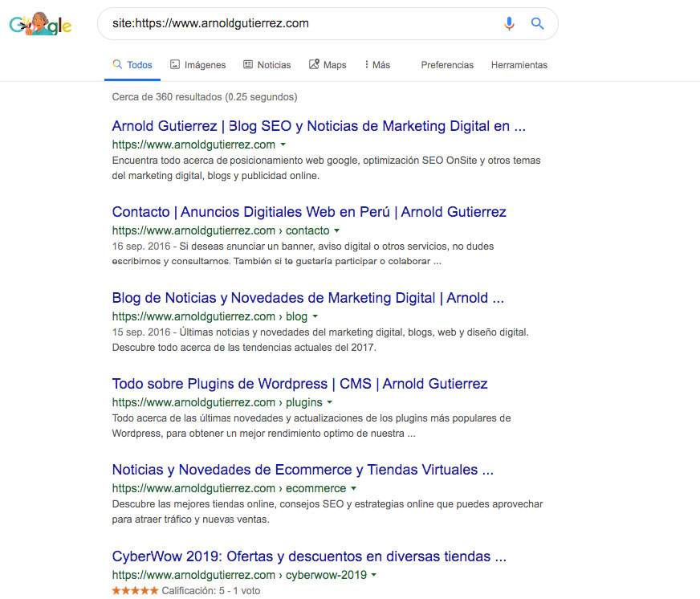The image size is (700, 599).
Task: Start voice search with microphone icon
Action: pos(509,23)
